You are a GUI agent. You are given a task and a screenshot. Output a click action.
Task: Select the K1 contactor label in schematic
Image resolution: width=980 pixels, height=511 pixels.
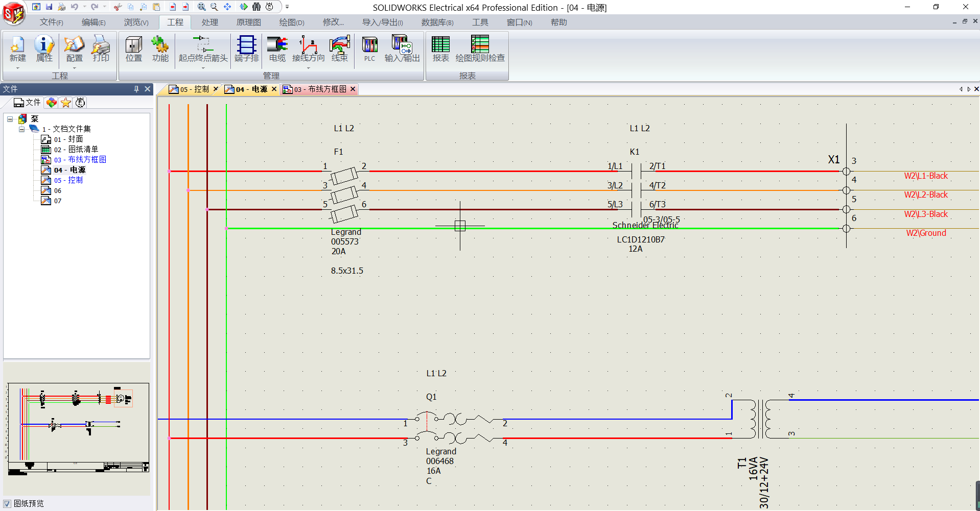[635, 152]
